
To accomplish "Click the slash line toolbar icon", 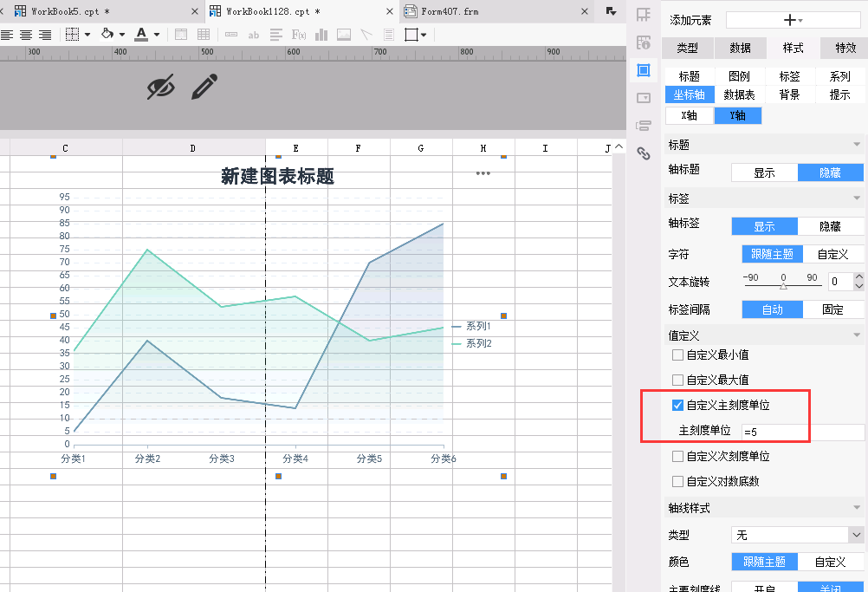I will coord(366,35).
